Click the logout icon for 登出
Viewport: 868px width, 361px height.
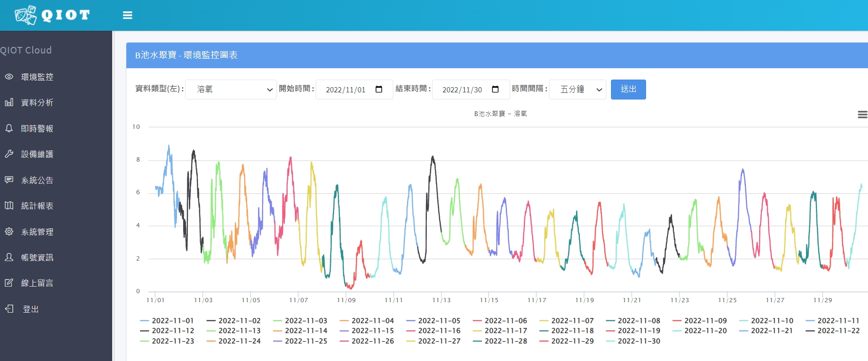point(9,308)
